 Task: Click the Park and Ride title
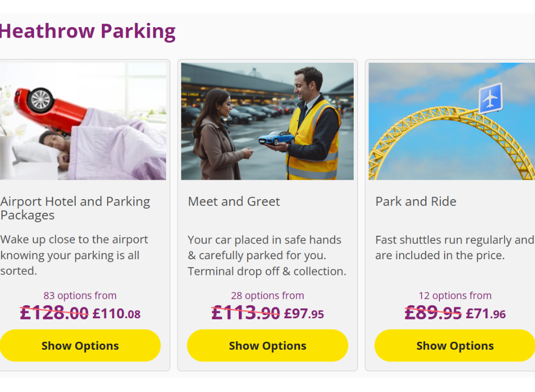click(x=416, y=201)
